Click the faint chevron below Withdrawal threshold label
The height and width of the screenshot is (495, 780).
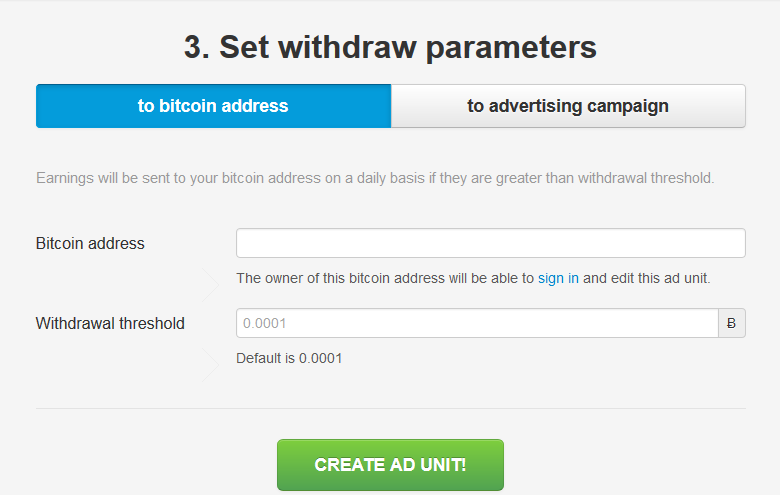[x=210, y=365]
